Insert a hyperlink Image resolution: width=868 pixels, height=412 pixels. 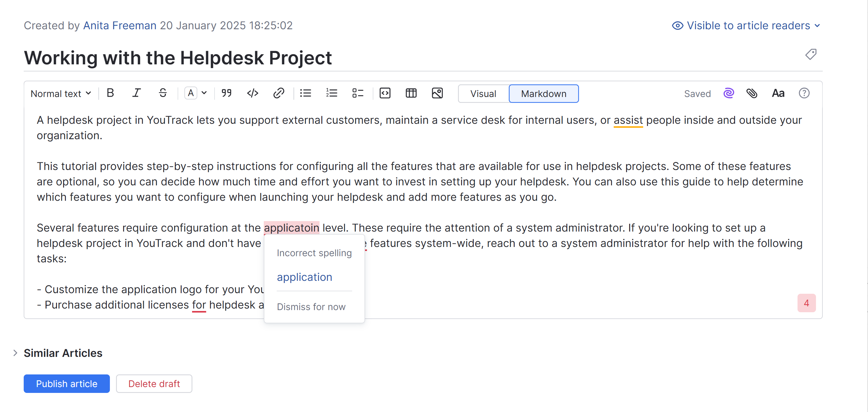click(x=279, y=93)
